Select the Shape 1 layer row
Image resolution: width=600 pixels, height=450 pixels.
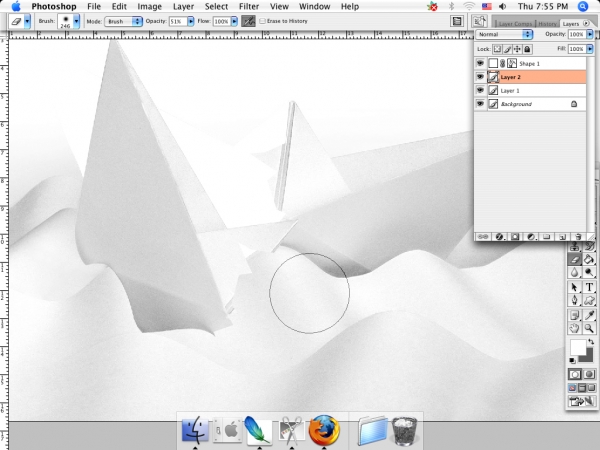536,63
